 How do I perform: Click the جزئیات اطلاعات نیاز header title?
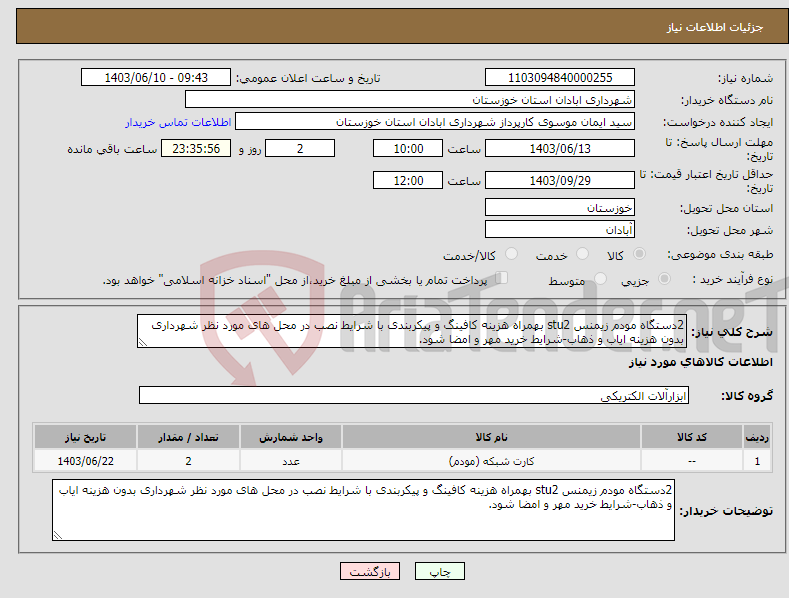click(x=715, y=27)
